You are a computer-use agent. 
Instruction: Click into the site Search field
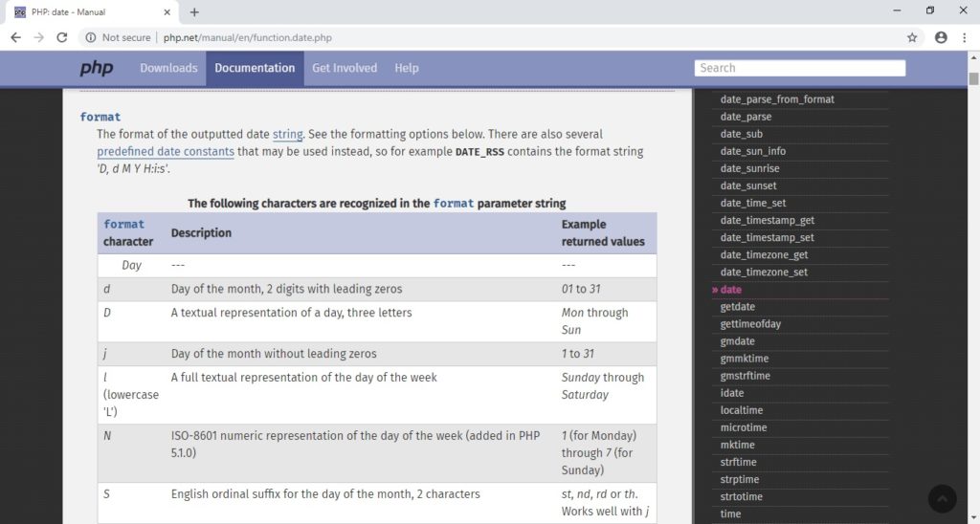(x=799, y=68)
